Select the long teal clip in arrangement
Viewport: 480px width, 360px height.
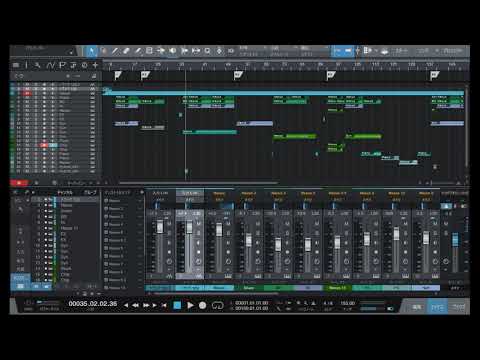[x=210, y=132]
